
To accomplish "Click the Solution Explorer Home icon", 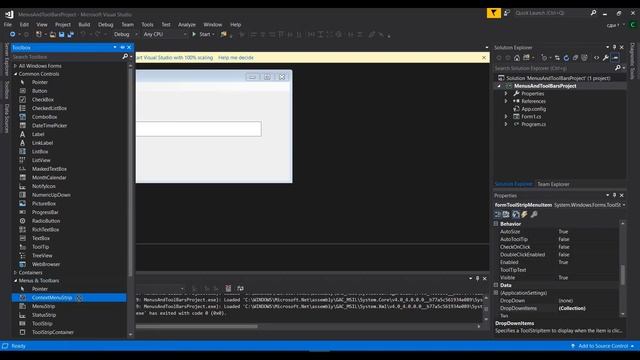I will click(x=517, y=58).
